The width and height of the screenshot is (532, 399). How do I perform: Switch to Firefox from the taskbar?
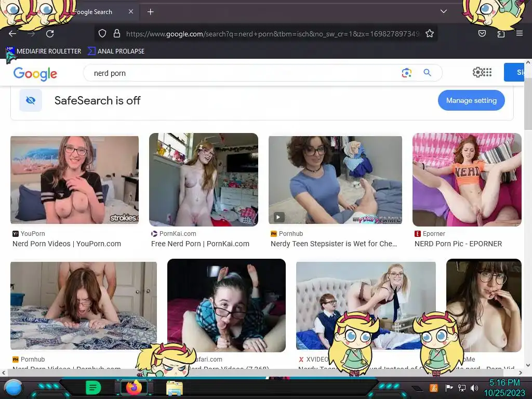click(134, 388)
